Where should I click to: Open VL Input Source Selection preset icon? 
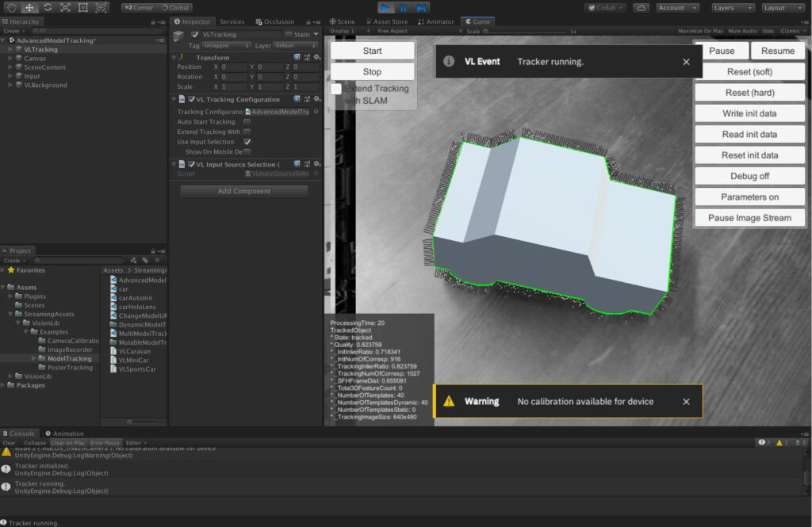[307, 164]
